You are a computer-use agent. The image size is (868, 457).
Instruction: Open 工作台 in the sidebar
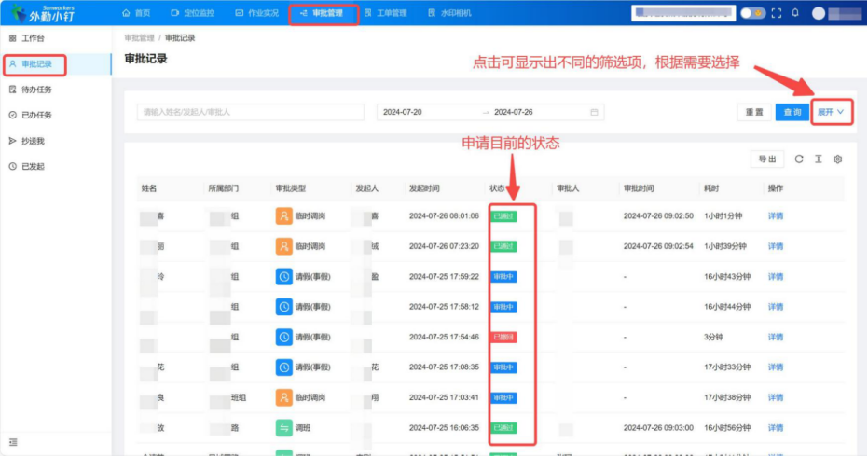coord(55,38)
